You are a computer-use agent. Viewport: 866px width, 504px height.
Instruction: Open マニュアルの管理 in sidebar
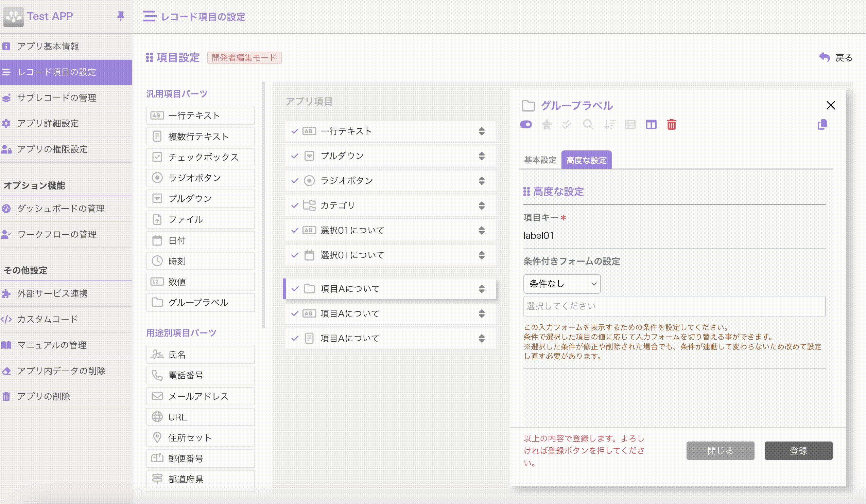click(66, 345)
